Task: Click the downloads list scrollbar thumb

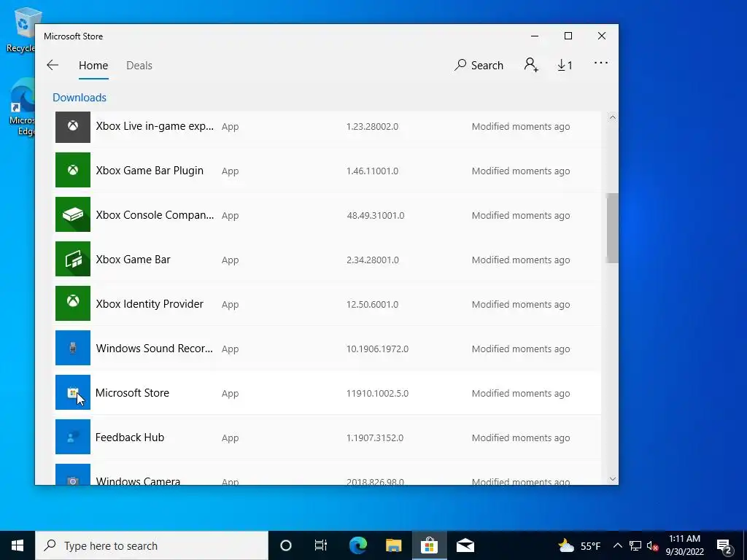Action: (613, 227)
